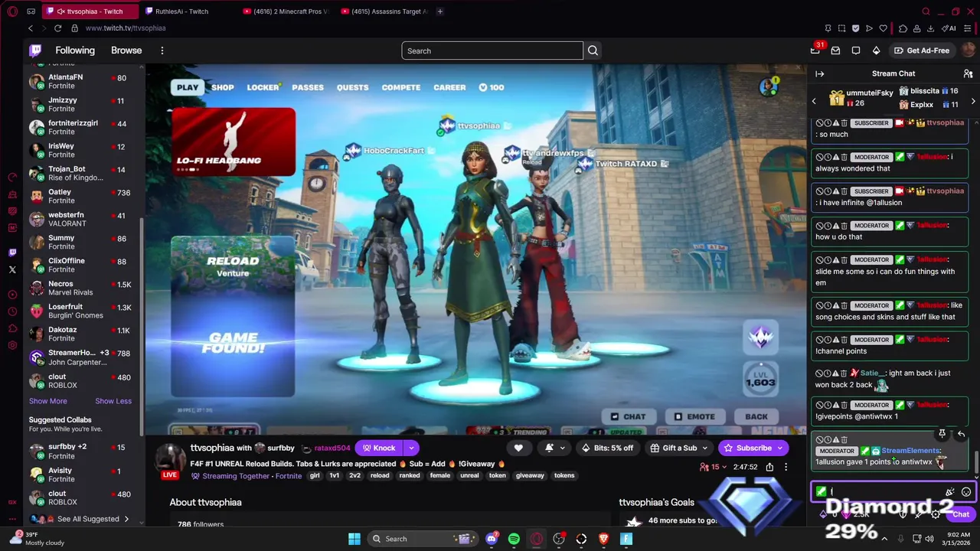Open the chat community users icon
Screen dimensions: 980x551
pos(968,73)
